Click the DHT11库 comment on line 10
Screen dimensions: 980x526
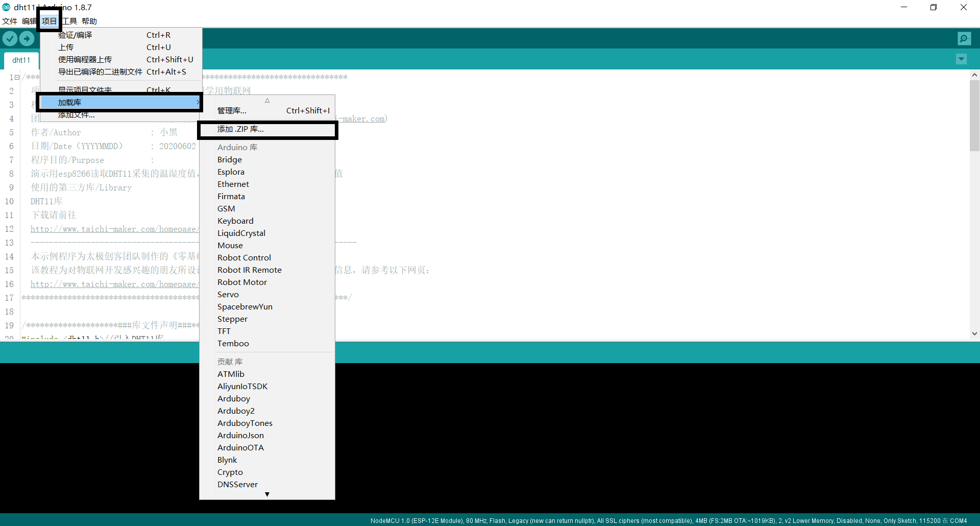tap(46, 201)
